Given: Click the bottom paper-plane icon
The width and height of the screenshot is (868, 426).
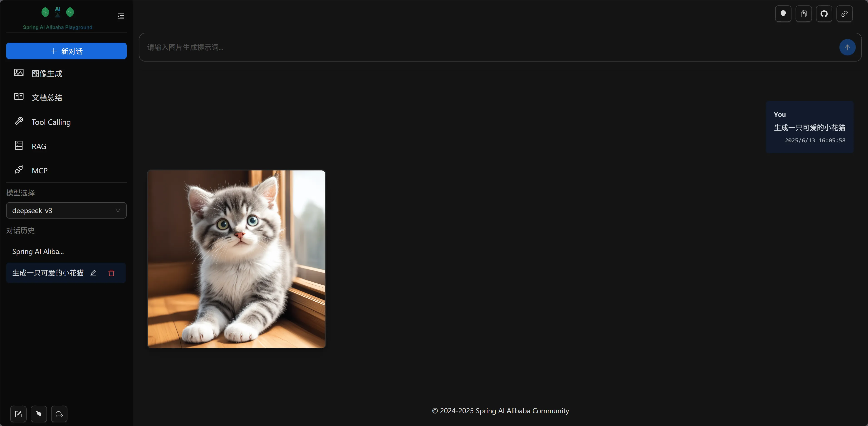Looking at the screenshot, I should (x=39, y=414).
